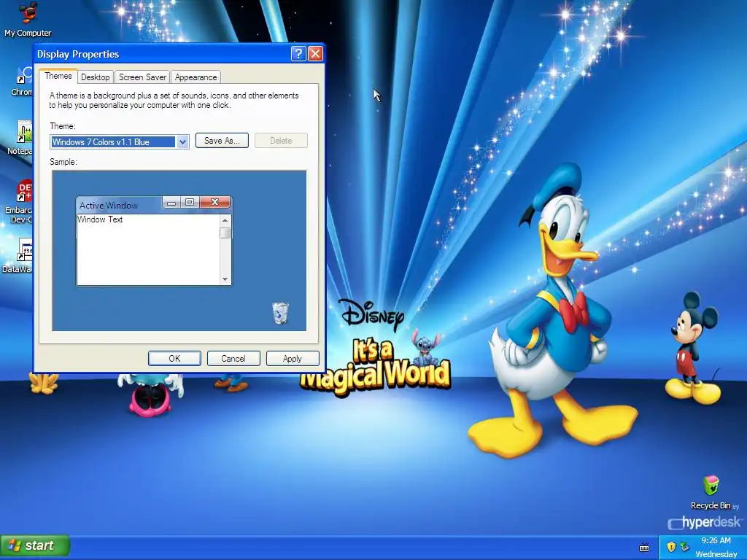Click the 9:26 AM taskbar clock
The height and width of the screenshot is (560, 747).
[x=716, y=540]
